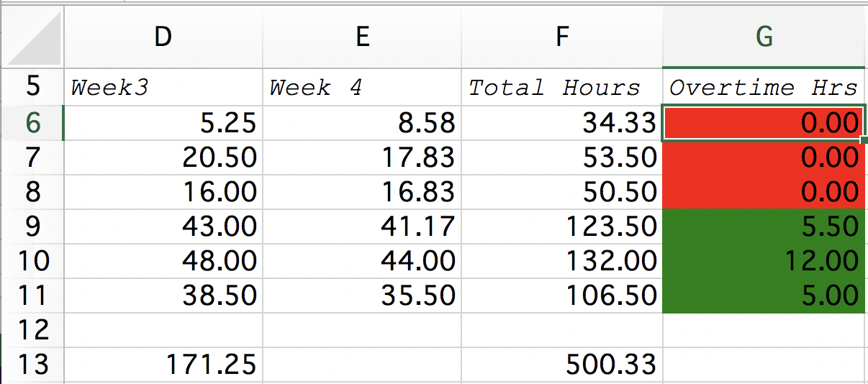This screenshot has height=384, width=868.
Task: Select cell containing 8.58
Action: pos(362,123)
